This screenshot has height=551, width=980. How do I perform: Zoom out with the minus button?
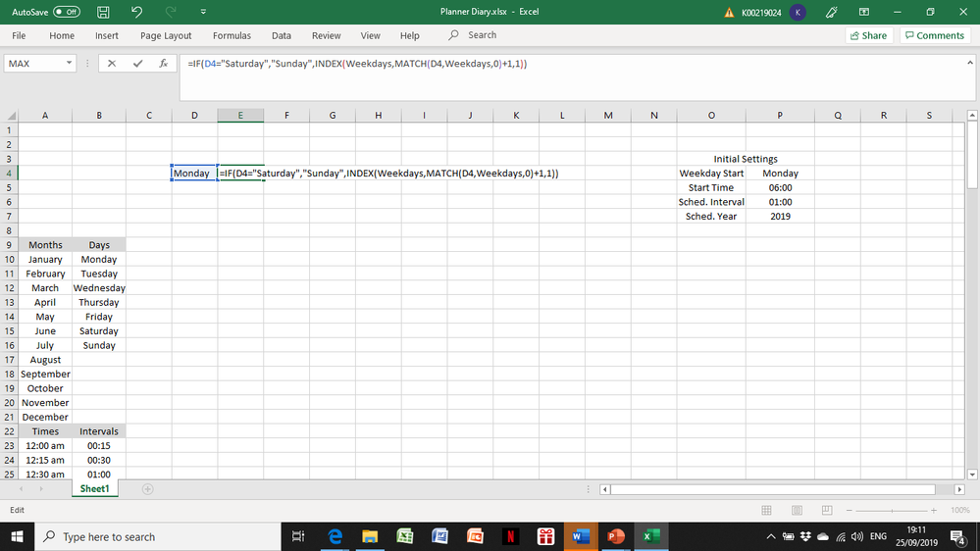click(x=849, y=511)
